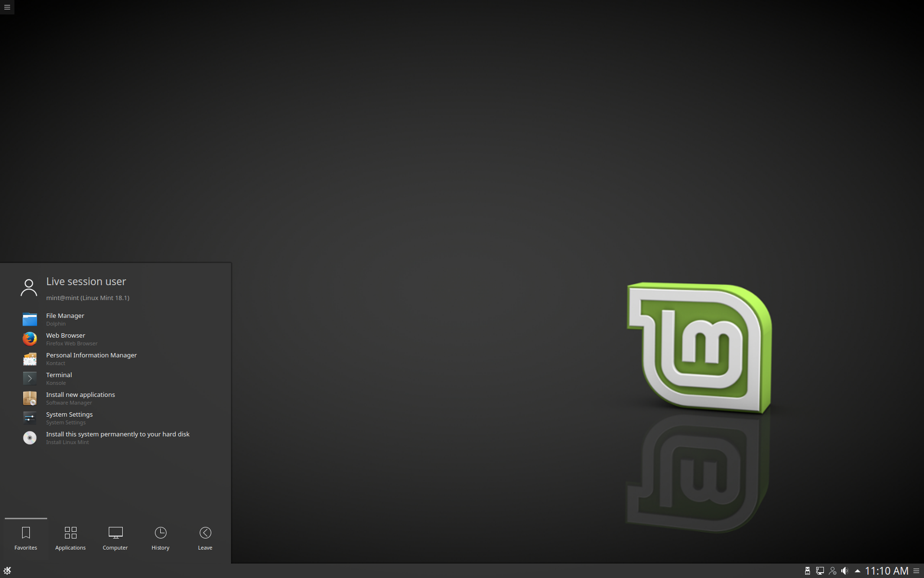Select the Favorites tab in menu

[26, 538]
